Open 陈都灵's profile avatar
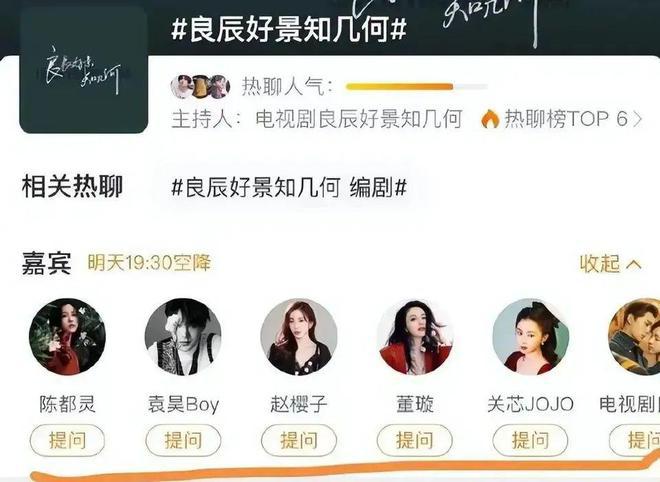Screen dimensions: 660x482 [67, 337]
